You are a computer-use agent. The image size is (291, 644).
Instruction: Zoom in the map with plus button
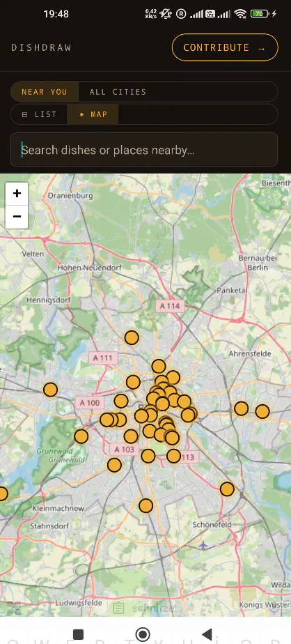click(17, 194)
